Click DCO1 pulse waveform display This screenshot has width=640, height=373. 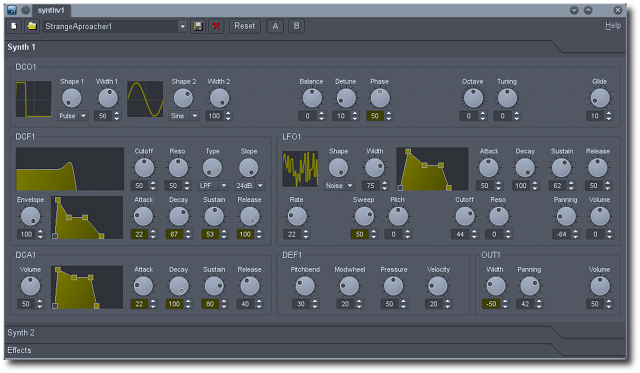click(34, 99)
